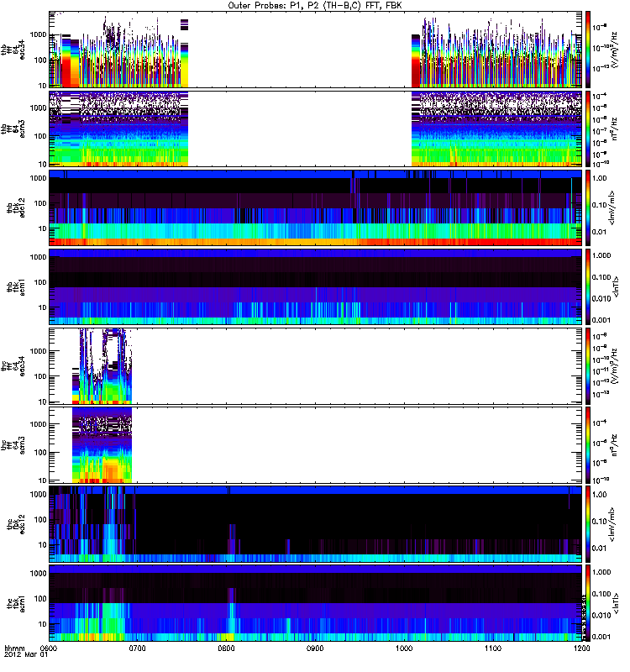Select the 0700 time tick label
This screenshot has width=630, height=672.
point(138,648)
